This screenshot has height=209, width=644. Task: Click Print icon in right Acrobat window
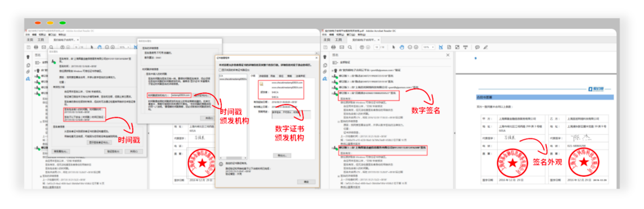pyautogui.click(x=333, y=47)
